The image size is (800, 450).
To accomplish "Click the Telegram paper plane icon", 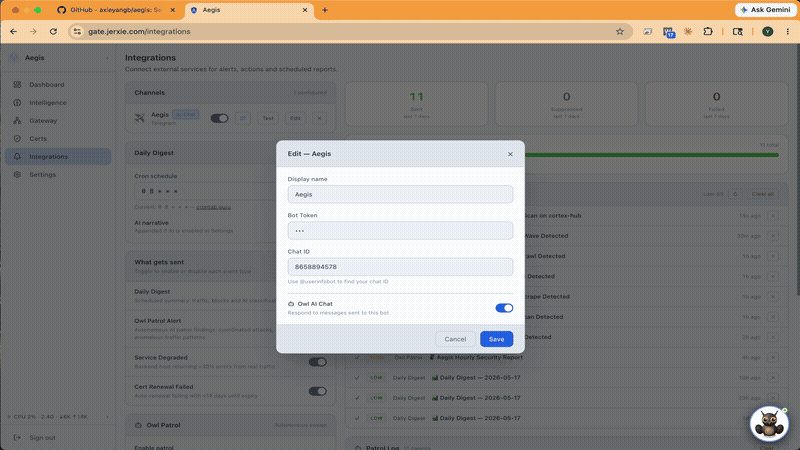I will coord(139,118).
